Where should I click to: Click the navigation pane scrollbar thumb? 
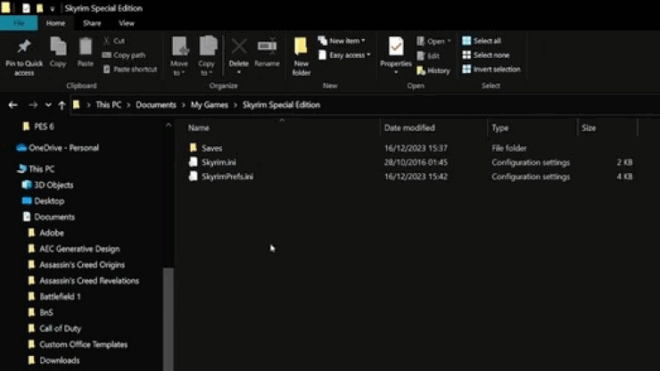(168, 319)
